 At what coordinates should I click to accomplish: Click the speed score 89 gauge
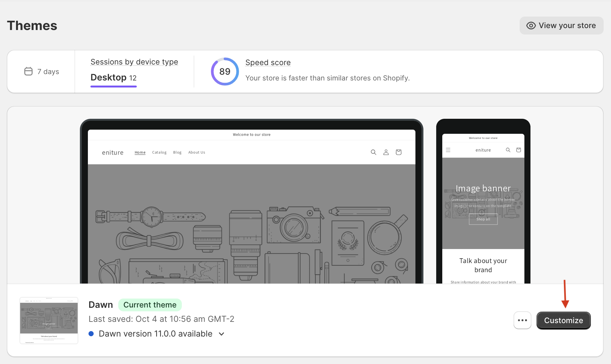tap(225, 72)
